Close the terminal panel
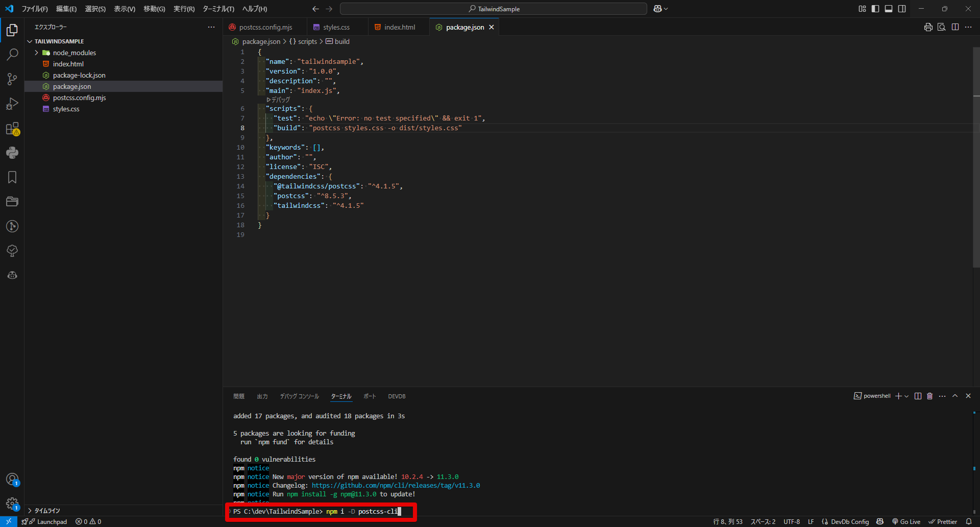Viewport: 980px width, 527px height. pos(968,396)
